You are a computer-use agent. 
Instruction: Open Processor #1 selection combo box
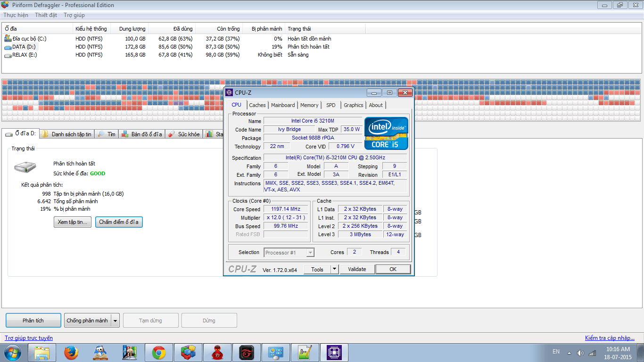[289, 253]
